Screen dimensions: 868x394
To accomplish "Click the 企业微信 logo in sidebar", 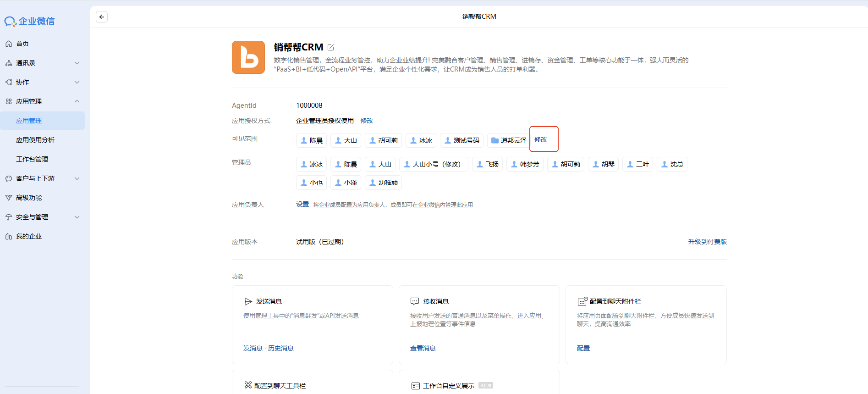I will (x=30, y=21).
